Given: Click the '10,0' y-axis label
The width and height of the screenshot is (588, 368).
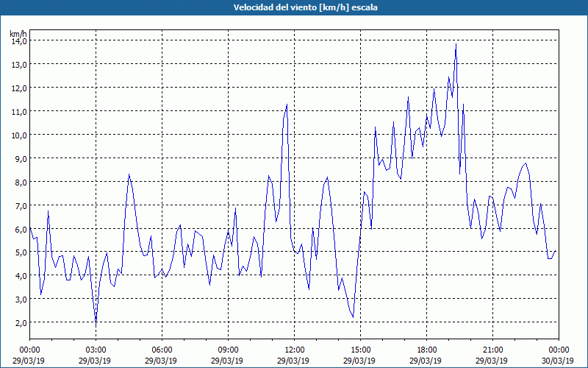Looking at the screenshot, I should (19, 135).
